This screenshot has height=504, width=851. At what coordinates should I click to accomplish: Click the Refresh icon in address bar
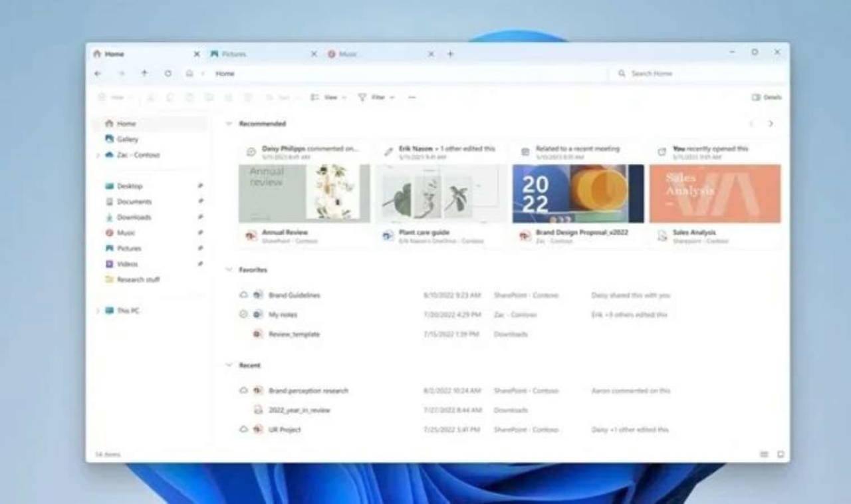pos(168,74)
